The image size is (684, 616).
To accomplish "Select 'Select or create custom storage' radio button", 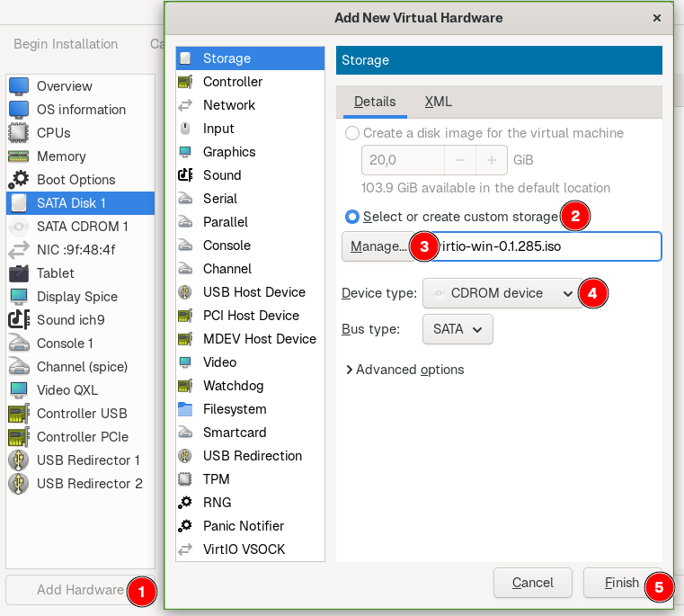I will 352,217.
